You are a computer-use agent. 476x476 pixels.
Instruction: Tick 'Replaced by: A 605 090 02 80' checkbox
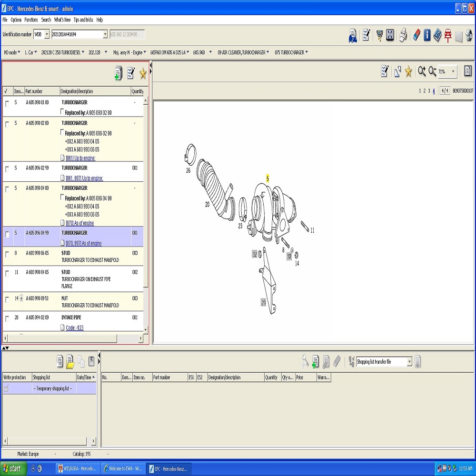pos(62,112)
